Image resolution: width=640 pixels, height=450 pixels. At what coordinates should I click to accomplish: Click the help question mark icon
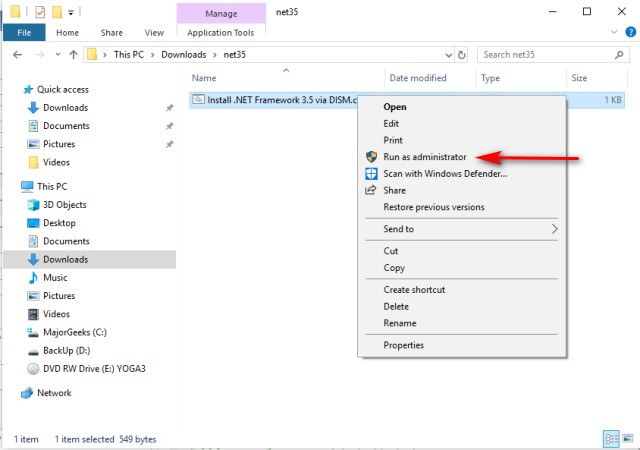pos(628,32)
